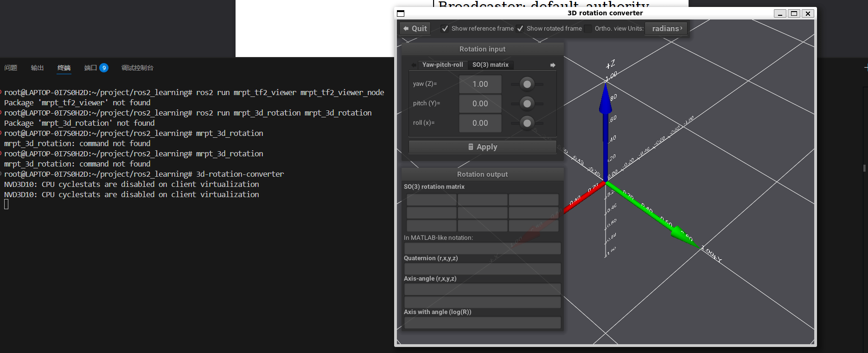Image resolution: width=868 pixels, height=353 pixels.
Task: Click the yaw (Z) value field
Action: tap(480, 84)
